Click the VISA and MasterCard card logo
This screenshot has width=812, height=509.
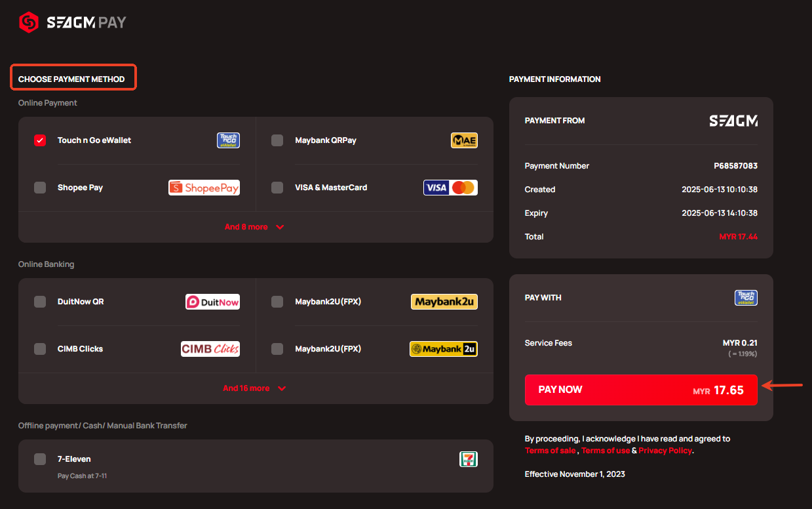pyautogui.click(x=450, y=188)
